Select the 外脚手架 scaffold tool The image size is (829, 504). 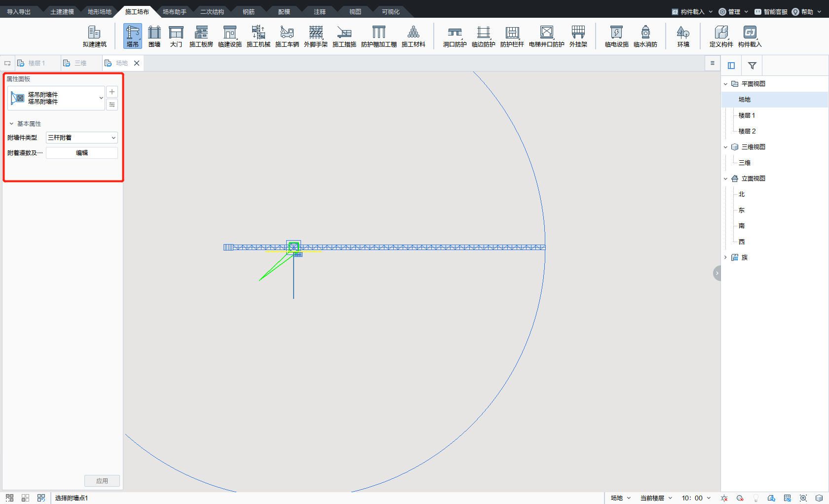click(315, 36)
